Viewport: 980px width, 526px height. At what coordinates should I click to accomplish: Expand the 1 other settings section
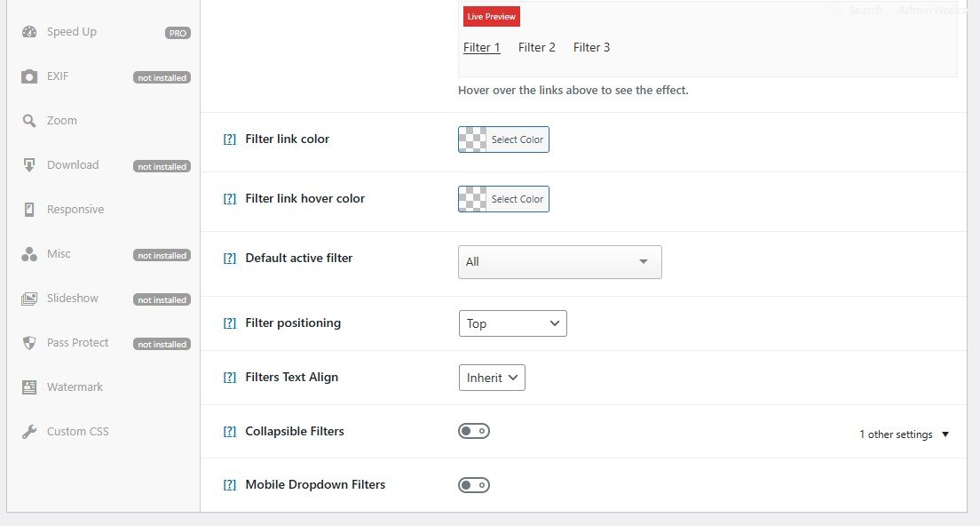coord(904,434)
